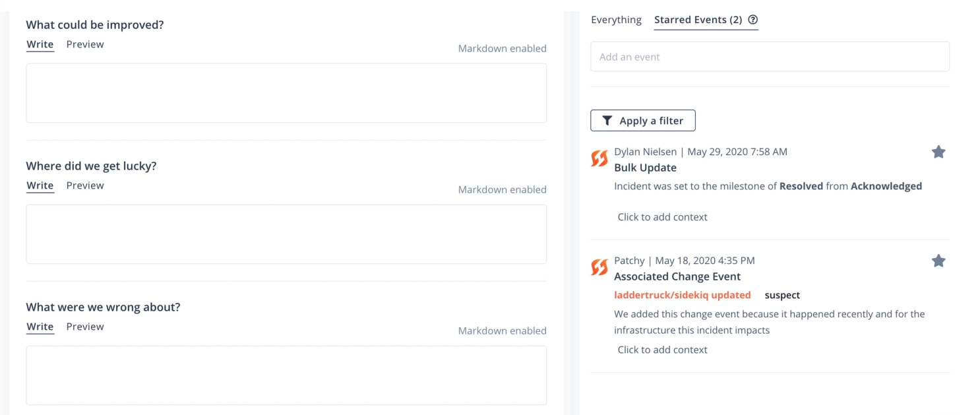Open Preview under What could be improved

(x=85, y=44)
